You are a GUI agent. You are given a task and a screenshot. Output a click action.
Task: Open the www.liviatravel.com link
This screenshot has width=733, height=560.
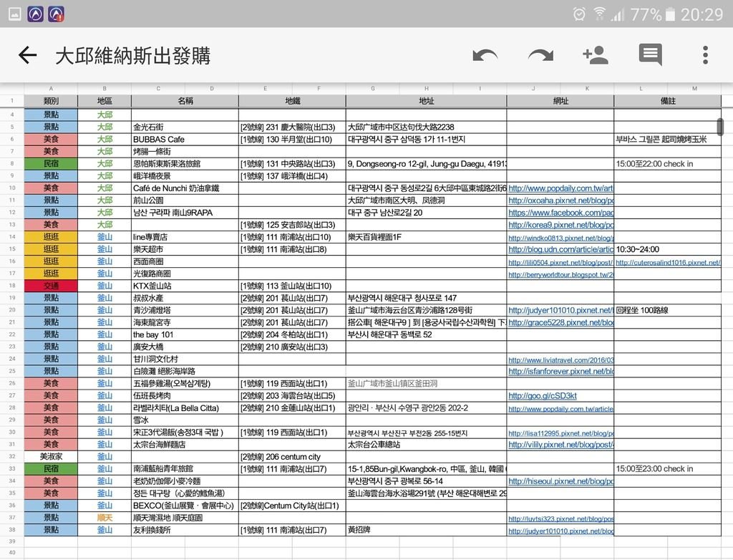point(561,359)
